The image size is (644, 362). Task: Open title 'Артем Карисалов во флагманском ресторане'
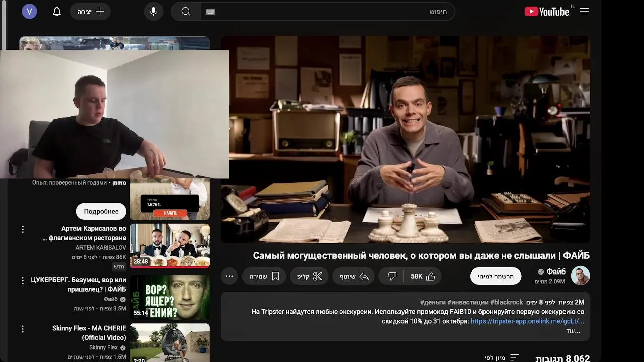85,233
